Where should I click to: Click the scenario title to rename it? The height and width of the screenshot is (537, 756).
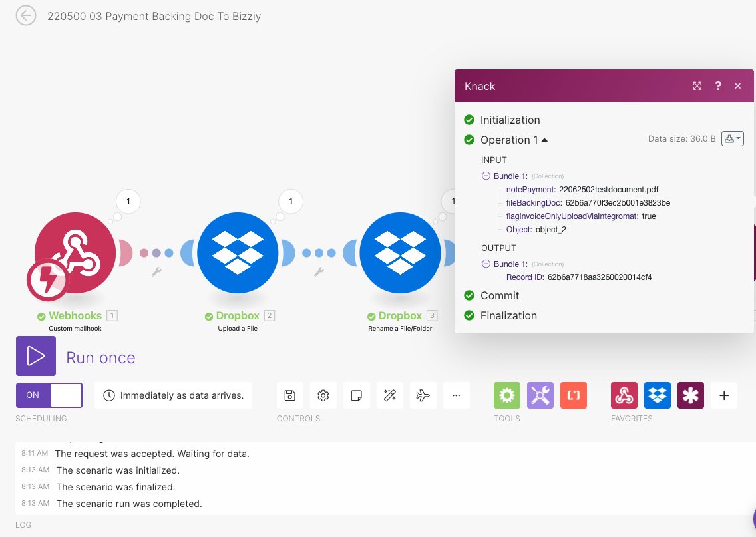[x=154, y=17]
